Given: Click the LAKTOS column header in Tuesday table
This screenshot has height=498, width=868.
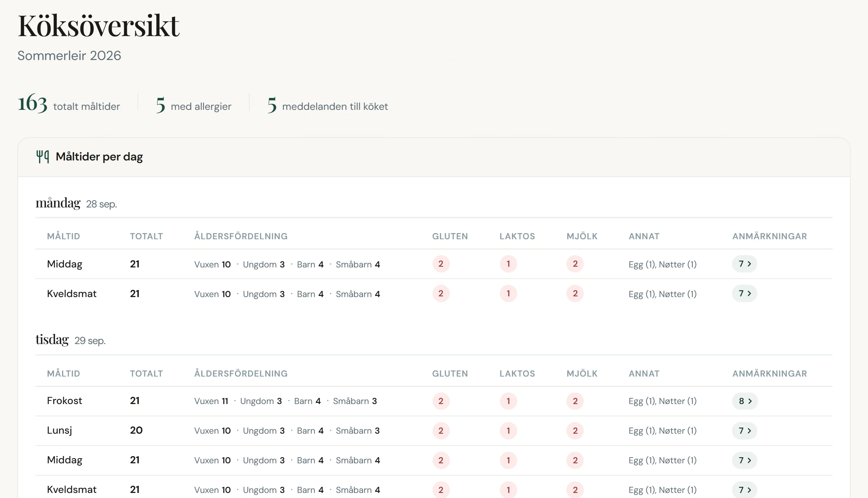Looking at the screenshot, I should tap(517, 374).
